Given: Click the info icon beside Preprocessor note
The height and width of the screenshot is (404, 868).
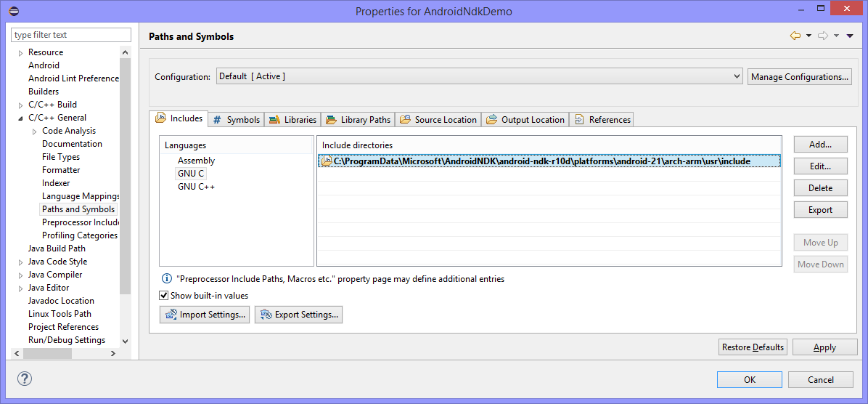Looking at the screenshot, I should (x=166, y=279).
